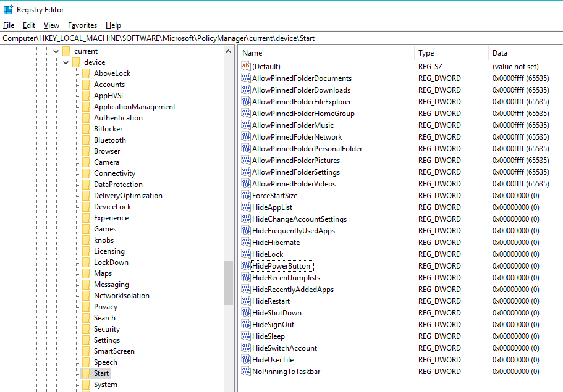Image resolution: width=563 pixels, height=392 pixels.
Task: Click DWORD icon of AllowPinnedFolderMusic
Action: [x=246, y=125]
